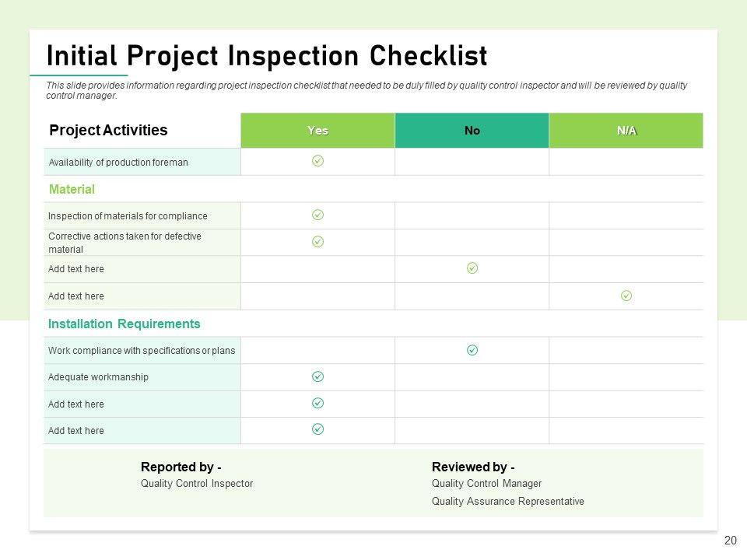Image resolution: width=747 pixels, height=560 pixels.
Task: Click the Installation Requirements section heading
Action: 124,324
